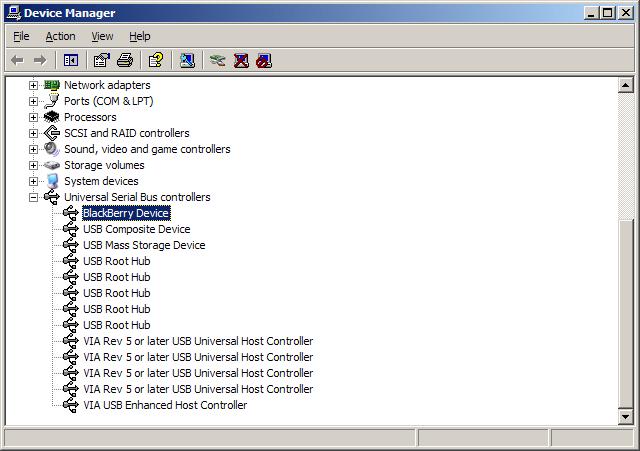Scan for hardware changes icon

coord(187,60)
